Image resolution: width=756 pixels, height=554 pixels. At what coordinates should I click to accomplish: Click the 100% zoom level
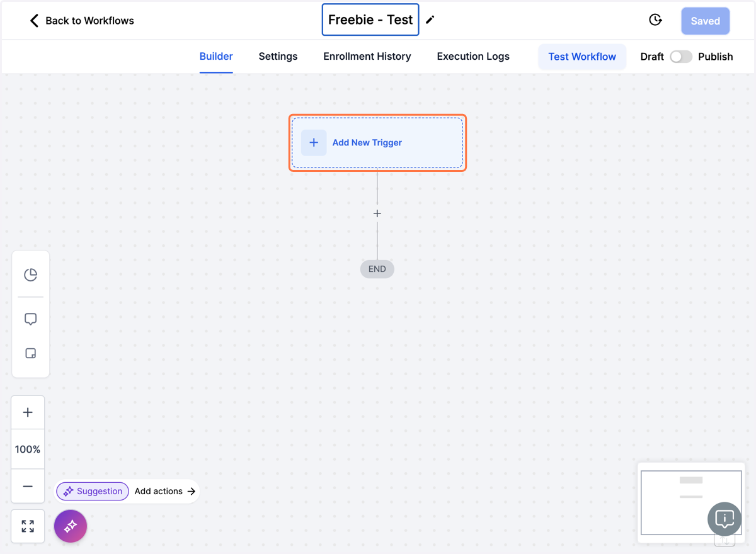coord(28,449)
